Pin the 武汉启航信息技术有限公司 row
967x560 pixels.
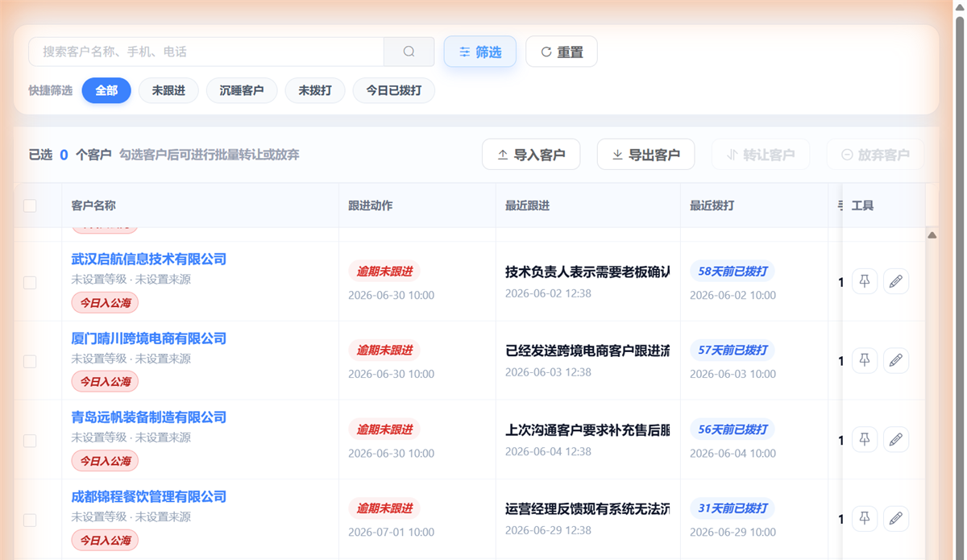point(865,281)
